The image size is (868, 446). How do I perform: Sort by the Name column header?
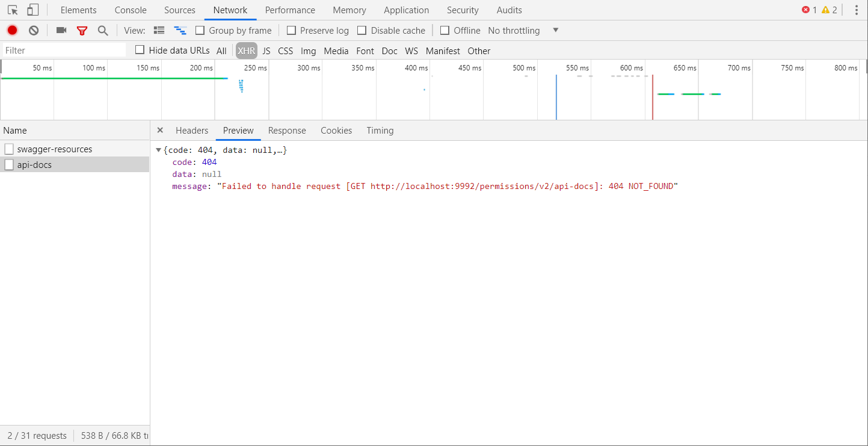pyautogui.click(x=75, y=131)
